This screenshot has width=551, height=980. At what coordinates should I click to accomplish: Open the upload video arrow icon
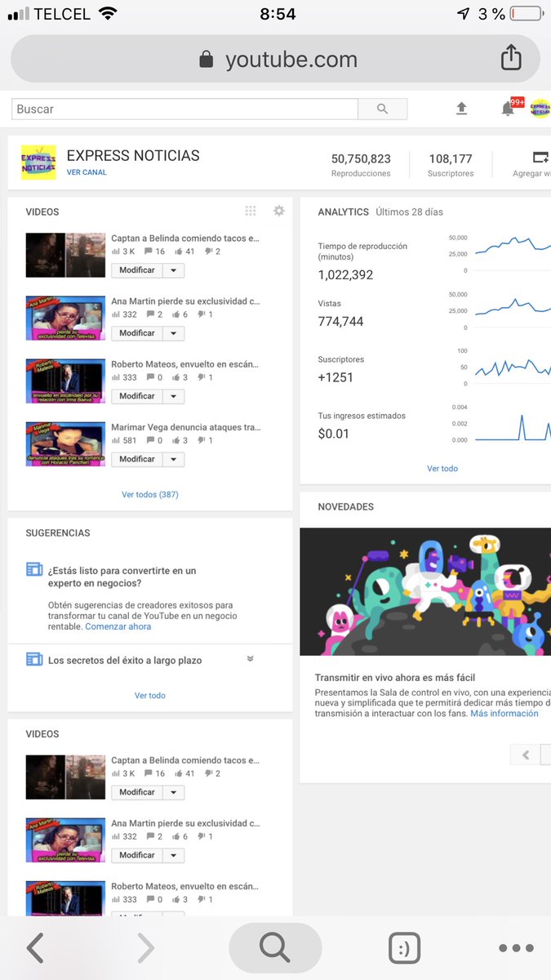(461, 108)
